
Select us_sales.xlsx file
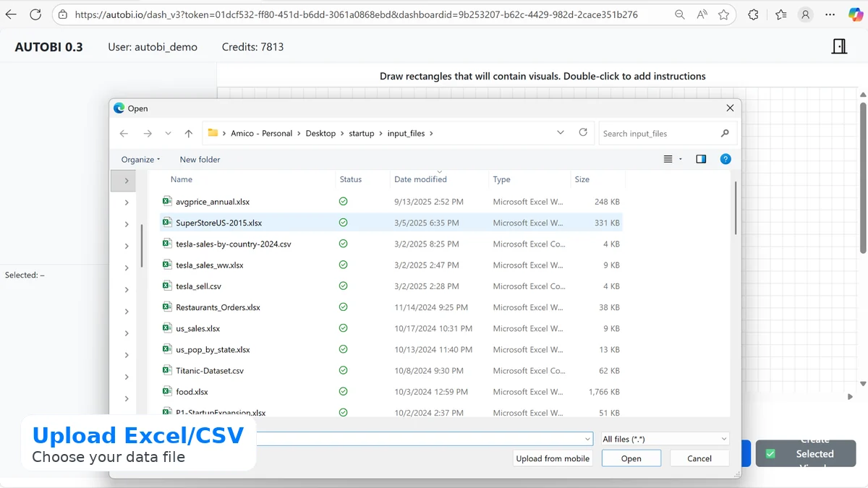[391, 328]
